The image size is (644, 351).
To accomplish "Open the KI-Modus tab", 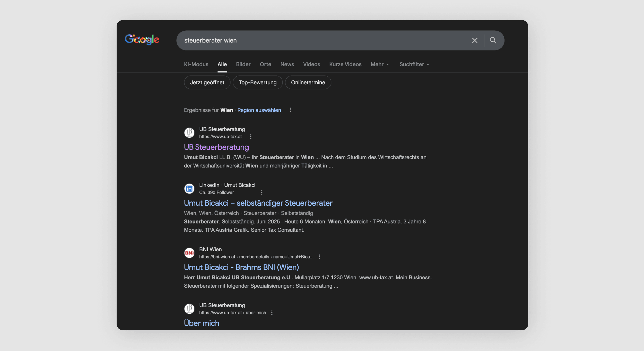I will pyautogui.click(x=196, y=64).
